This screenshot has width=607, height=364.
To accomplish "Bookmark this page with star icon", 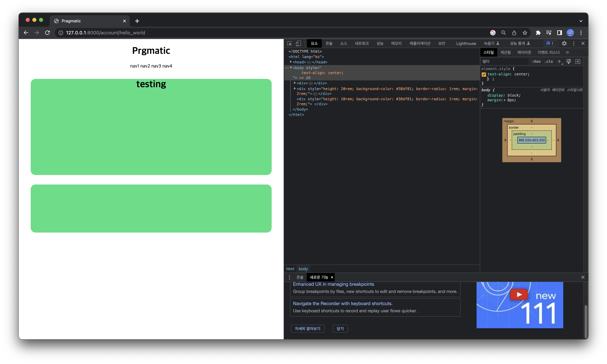I will click(525, 33).
